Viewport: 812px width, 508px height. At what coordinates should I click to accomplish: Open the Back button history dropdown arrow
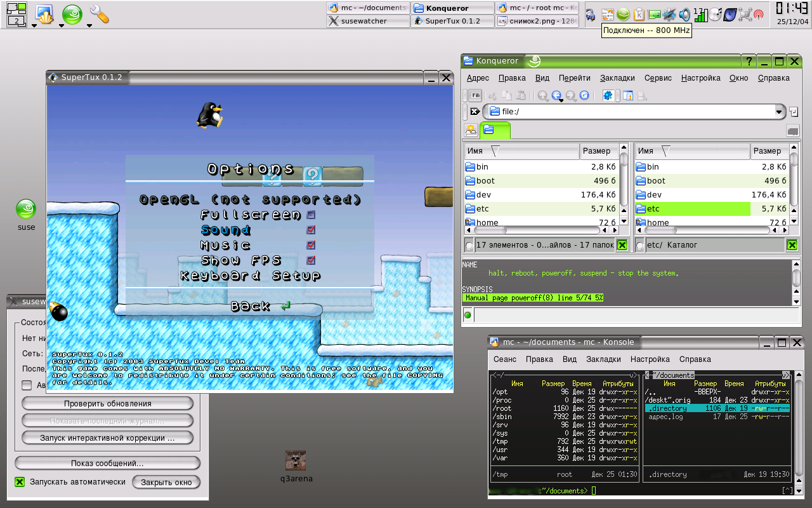click(561, 101)
